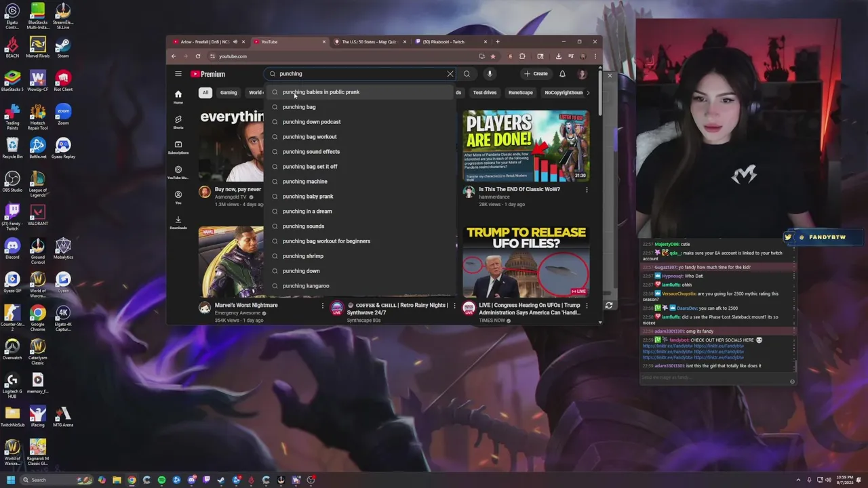Image resolution: width=868 pixels, height=488 pixels.
Task: Select the Test drives filter chip
Action: tap(484, 92)
